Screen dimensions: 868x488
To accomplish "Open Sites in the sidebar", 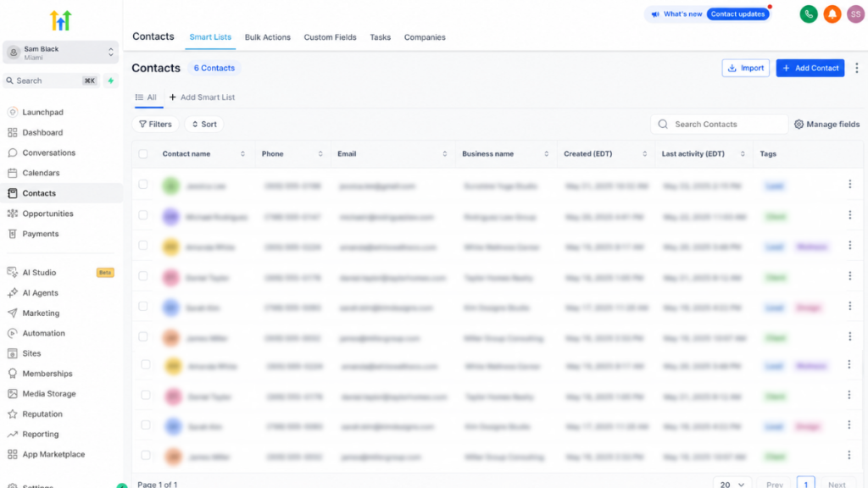I will click(x=31, y=353).
